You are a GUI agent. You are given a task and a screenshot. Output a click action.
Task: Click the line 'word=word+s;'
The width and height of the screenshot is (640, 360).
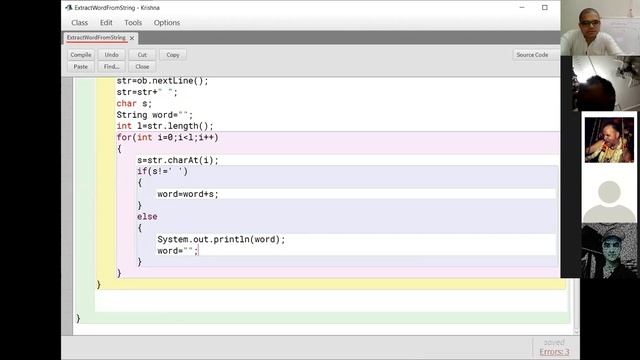click(188, 194)
